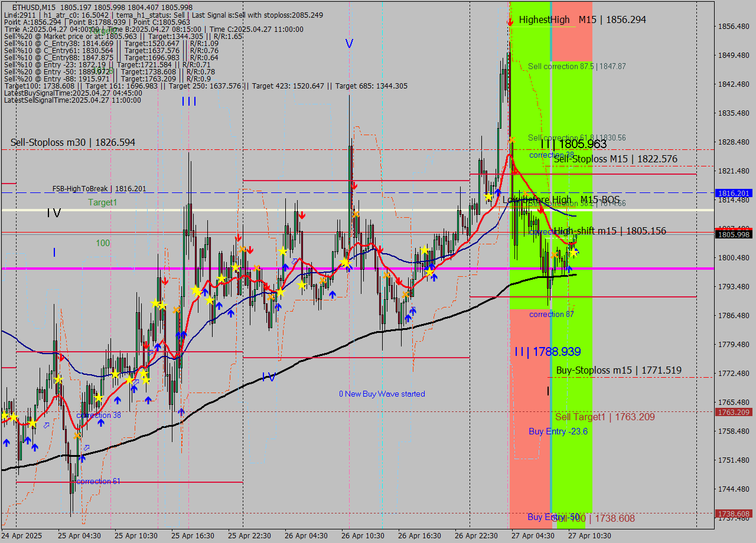The height and width of the screenshot is (543, 756).
Task: Select the FSB-HighToBreak 1816.201 label
Action: [99, 189]
